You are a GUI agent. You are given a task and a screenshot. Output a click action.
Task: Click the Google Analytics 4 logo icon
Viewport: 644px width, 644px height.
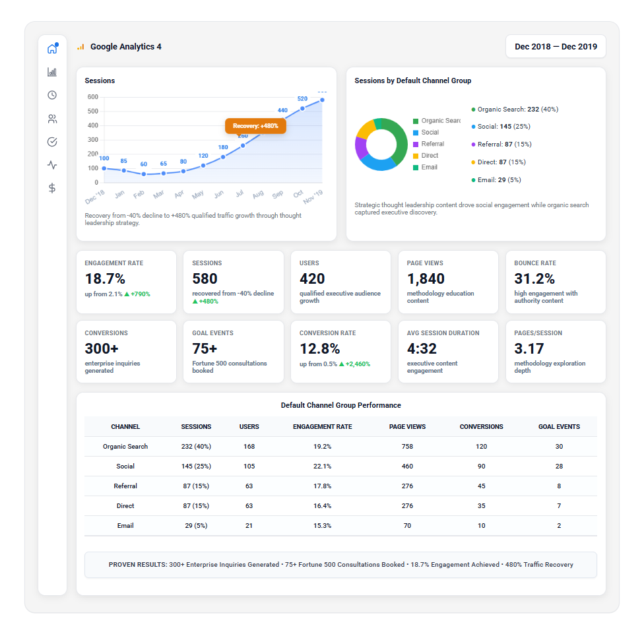pyautogui.click(x=80, y=47)
